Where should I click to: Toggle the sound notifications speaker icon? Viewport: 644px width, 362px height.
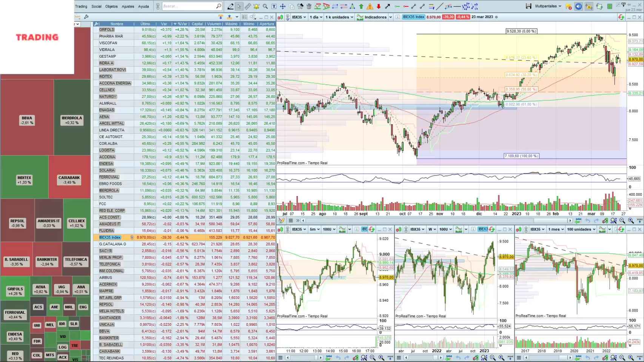pyautogui.click(x=578, y=6)
